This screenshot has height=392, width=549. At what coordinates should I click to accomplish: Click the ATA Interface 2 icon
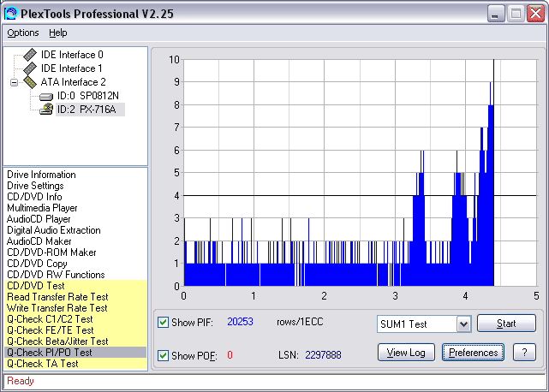pos(30,82)
